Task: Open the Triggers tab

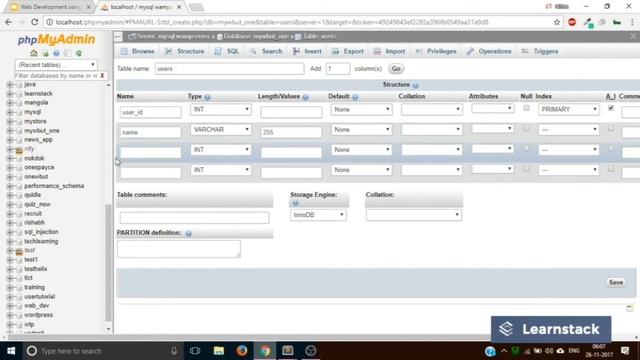Action: [540, 51]
